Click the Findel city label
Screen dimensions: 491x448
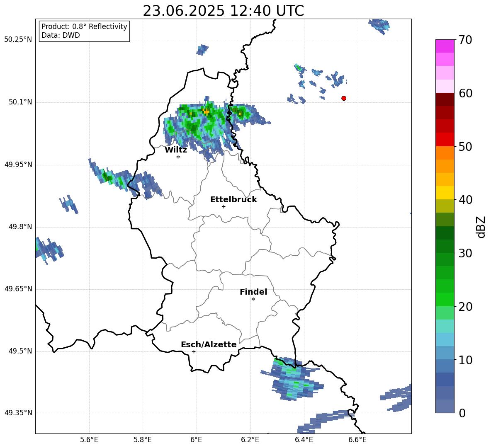point(253,292)
